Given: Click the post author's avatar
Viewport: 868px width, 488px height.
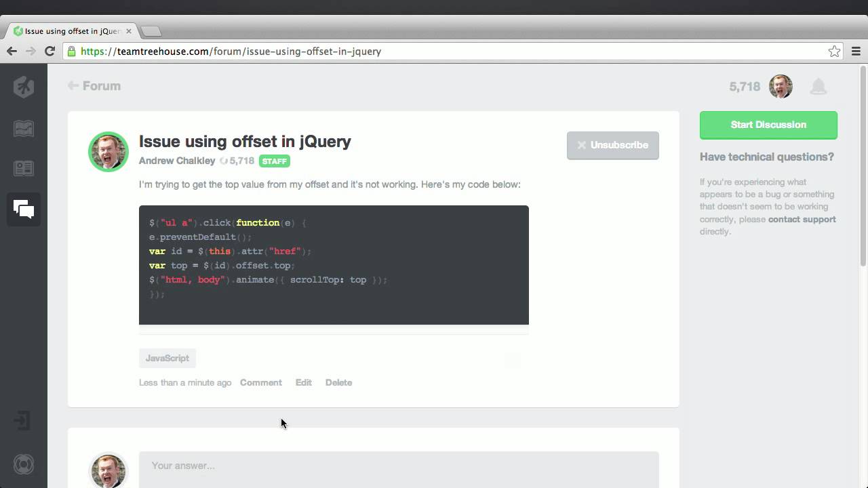Looking at the screenshot, I should coord(108,152).
